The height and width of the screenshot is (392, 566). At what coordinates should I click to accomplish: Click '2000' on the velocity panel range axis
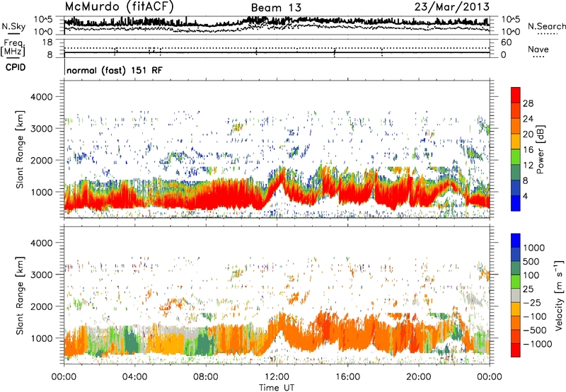41,306
